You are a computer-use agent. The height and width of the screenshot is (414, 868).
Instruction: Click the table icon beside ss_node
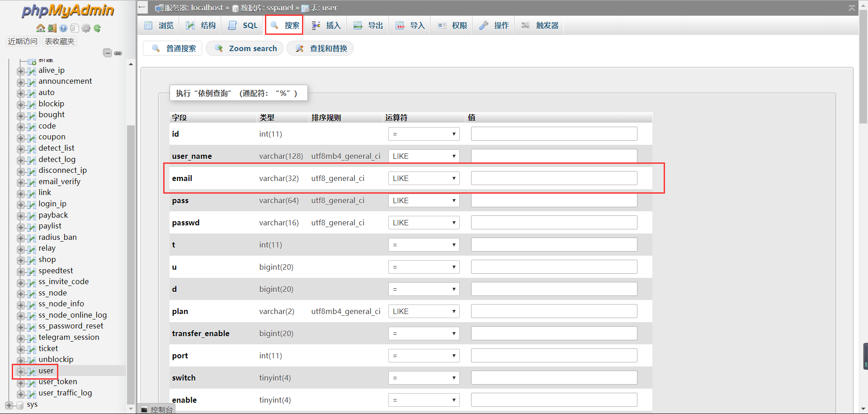31,293
